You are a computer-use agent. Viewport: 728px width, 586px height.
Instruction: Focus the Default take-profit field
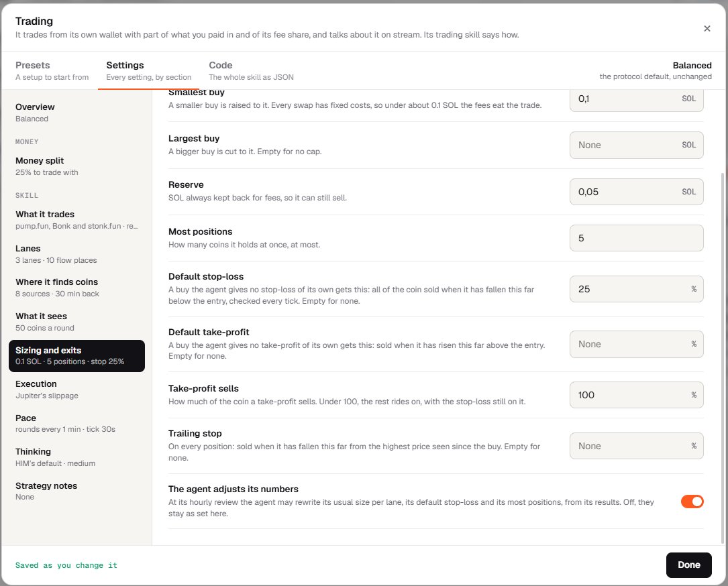(637, 344)
